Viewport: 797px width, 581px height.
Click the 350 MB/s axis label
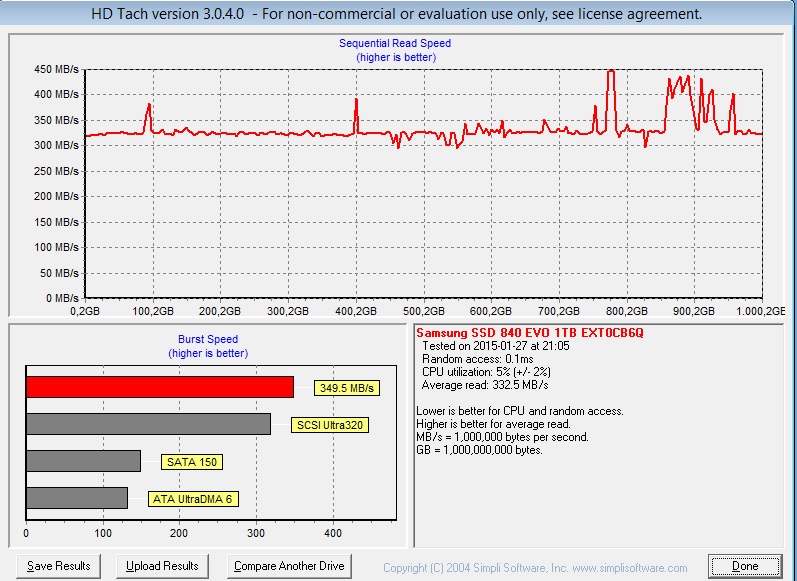tap(56, 120)
